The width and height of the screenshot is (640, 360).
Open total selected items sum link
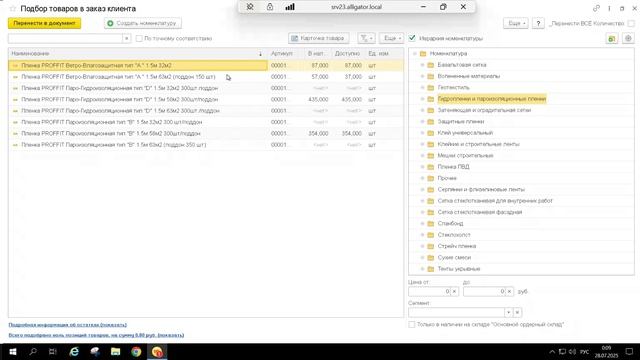pyautogui.click(x=96, y=335)
